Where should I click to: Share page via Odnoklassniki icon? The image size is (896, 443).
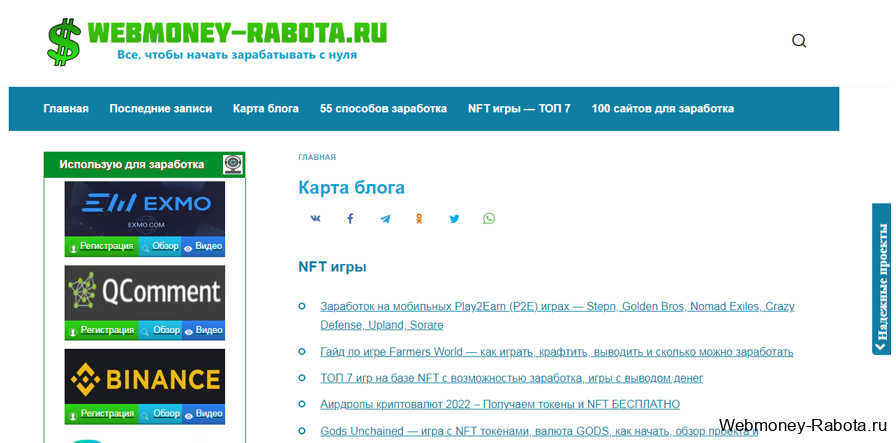click(x=419, y=218)
